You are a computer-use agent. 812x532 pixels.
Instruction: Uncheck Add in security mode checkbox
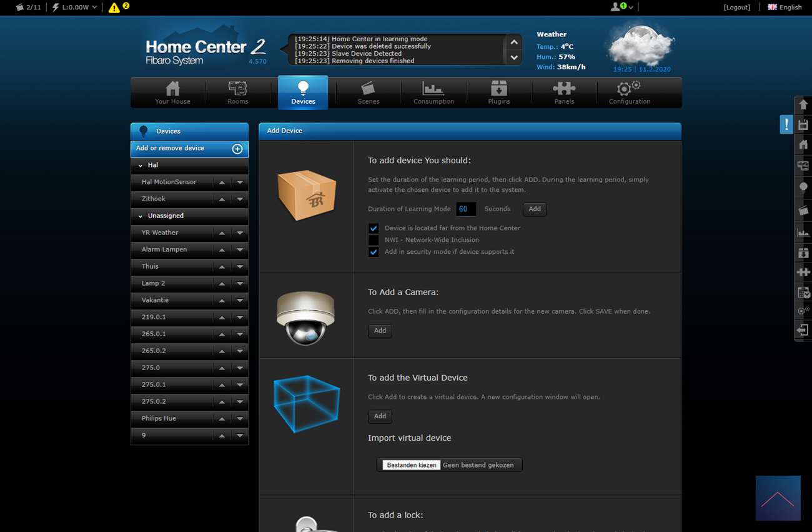[374, 252]
